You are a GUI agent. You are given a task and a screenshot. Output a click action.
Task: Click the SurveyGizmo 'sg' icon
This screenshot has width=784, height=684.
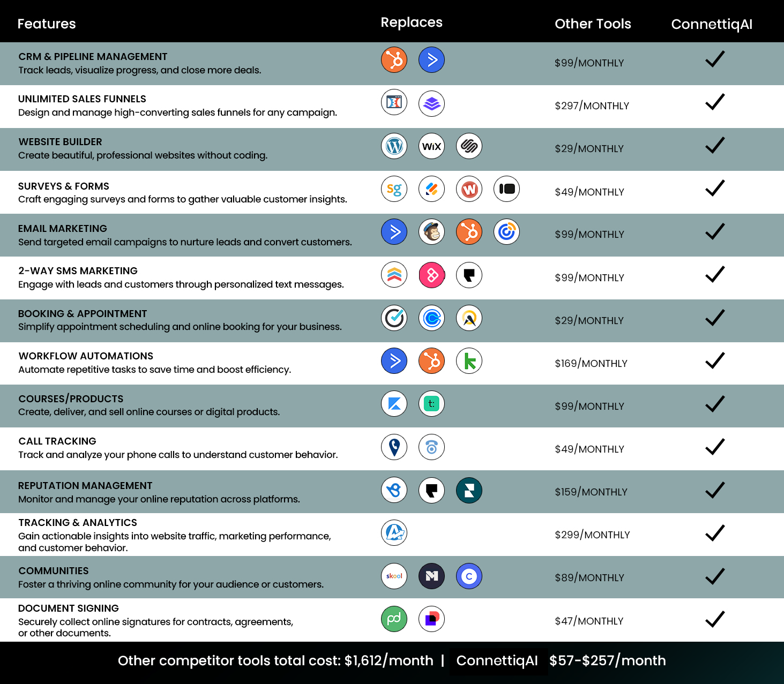tap(394, 189)
